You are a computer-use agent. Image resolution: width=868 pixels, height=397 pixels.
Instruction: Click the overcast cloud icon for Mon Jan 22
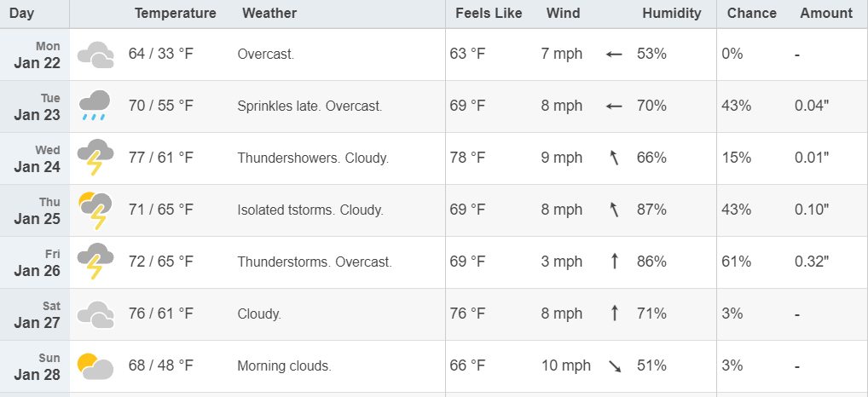(x=95, y=55)
